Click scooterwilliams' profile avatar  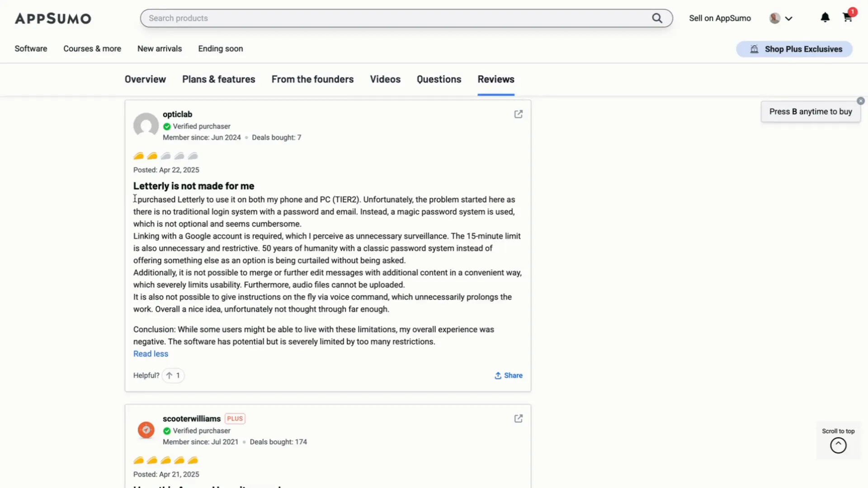(x=146, y=430)
